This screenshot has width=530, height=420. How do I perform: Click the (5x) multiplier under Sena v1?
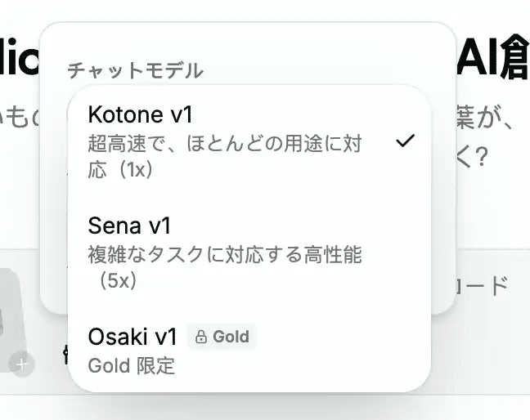click(119, 282)
